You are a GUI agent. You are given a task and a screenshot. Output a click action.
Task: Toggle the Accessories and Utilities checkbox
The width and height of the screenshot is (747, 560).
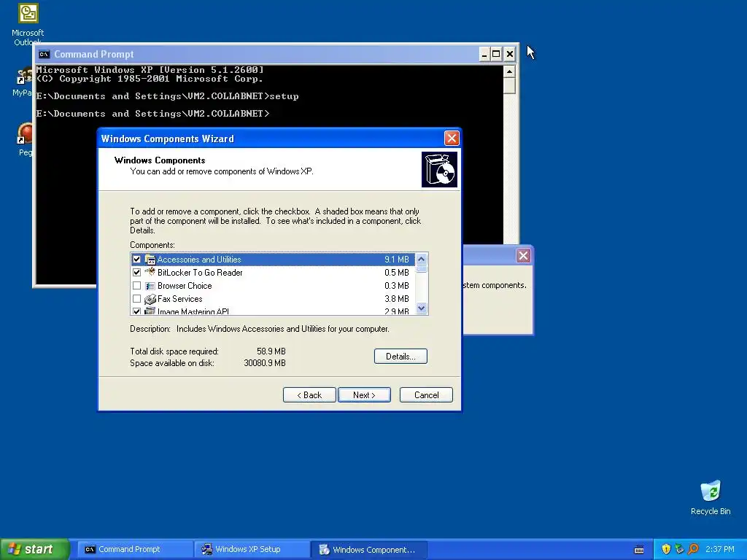(x=136, y=260)
